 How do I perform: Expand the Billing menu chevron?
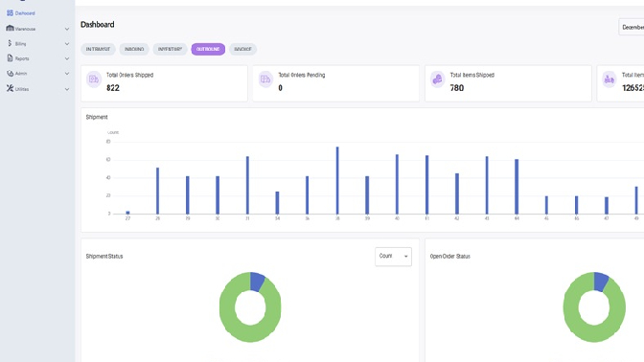[67, 44]
